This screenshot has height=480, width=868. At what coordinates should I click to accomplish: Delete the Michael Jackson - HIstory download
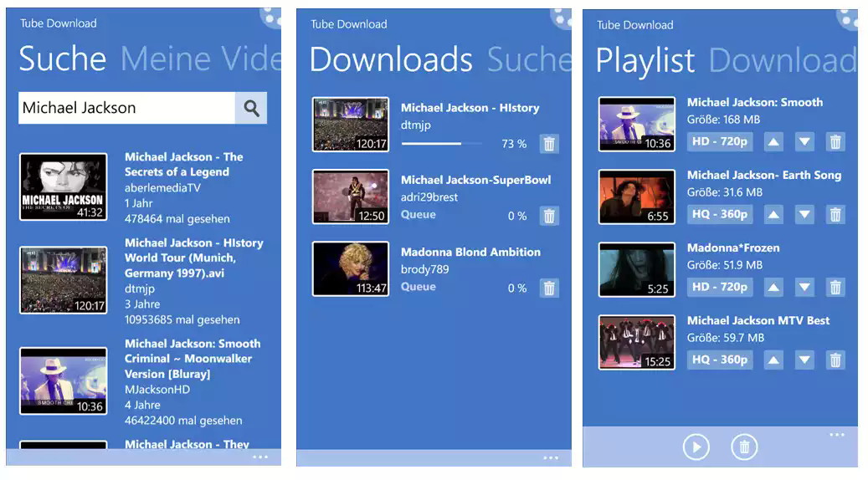549,144
